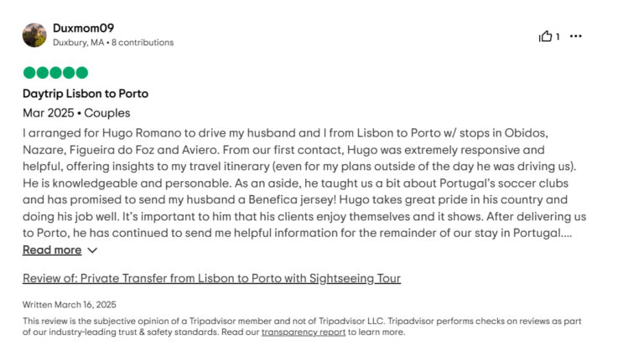Click the Couples trip type label
Viewport: 644px width, 361px height.
coord(106,113)
